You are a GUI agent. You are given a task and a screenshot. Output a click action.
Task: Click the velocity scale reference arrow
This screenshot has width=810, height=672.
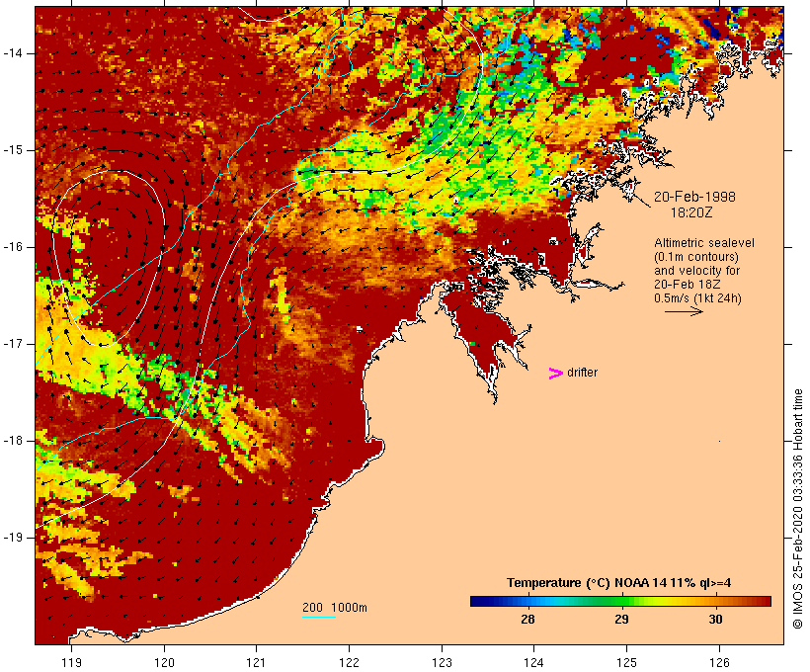point(684,311)
